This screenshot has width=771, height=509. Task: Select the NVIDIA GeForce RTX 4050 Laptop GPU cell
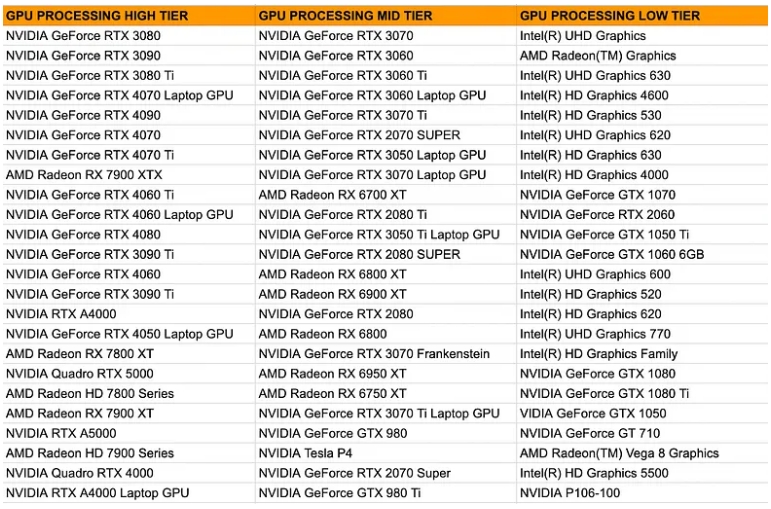coord(129,334)
